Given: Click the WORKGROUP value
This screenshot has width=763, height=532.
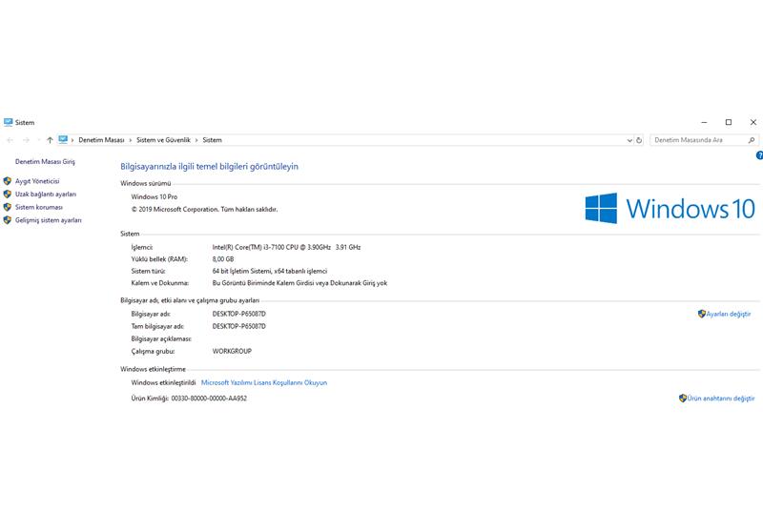Looking at the screenshot, I should tap(232, 351).
